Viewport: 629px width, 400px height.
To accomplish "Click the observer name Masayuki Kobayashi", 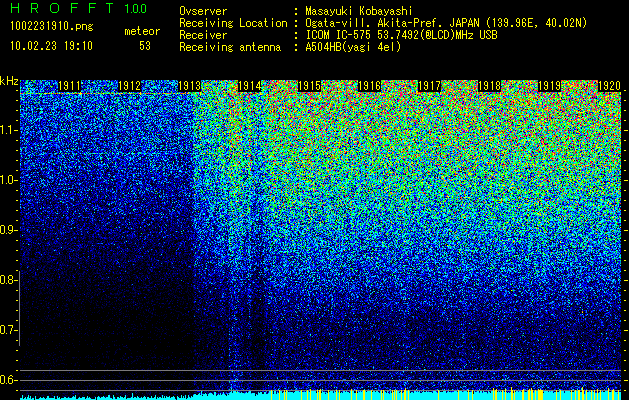I will [x=359, y=11].
